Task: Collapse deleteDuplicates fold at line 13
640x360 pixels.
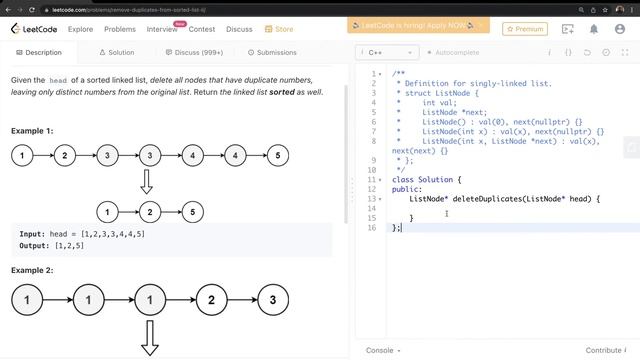Action: [x=380, y=199]
